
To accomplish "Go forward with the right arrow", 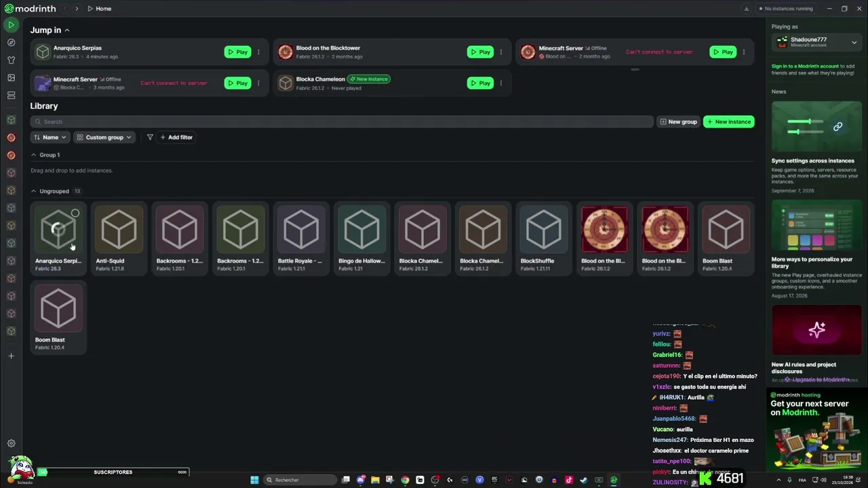I will pyautogui.click(x=77, y=9).
